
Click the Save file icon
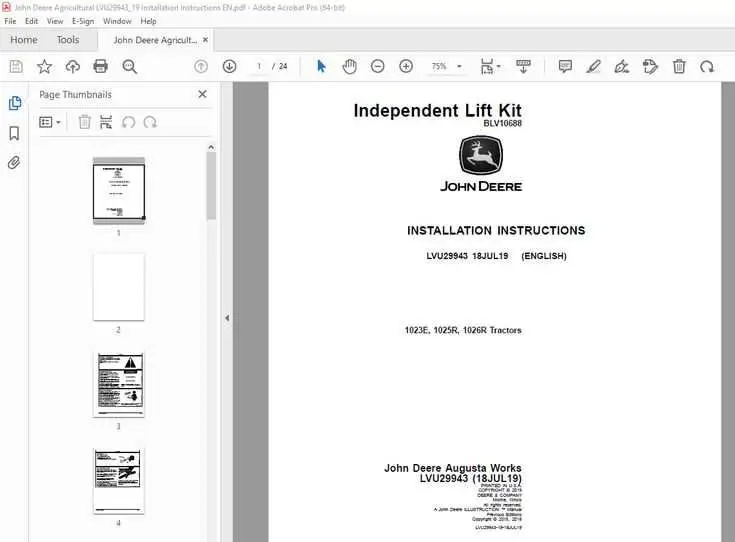(16, 67)
